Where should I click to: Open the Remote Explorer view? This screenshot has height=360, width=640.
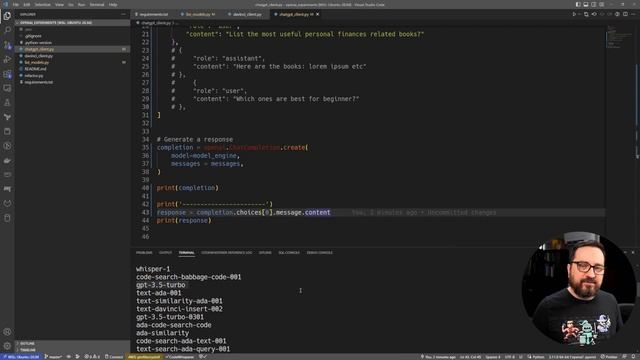(7, 88)
